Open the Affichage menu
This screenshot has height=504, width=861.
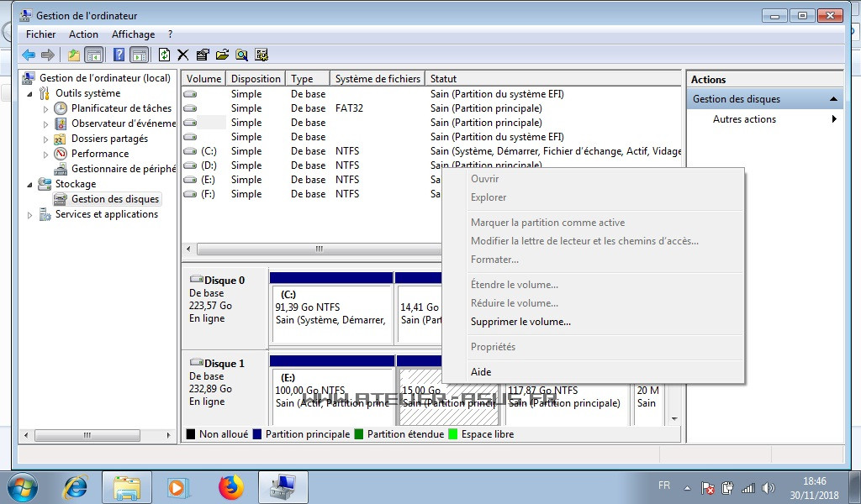coord(134,34)
